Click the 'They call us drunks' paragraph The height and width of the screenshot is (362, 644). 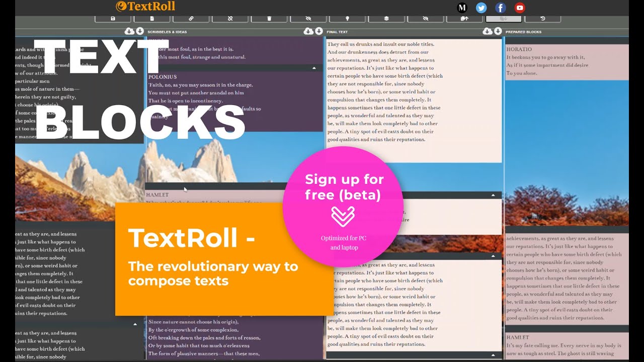pyautogui.click(x=414, y=100)
